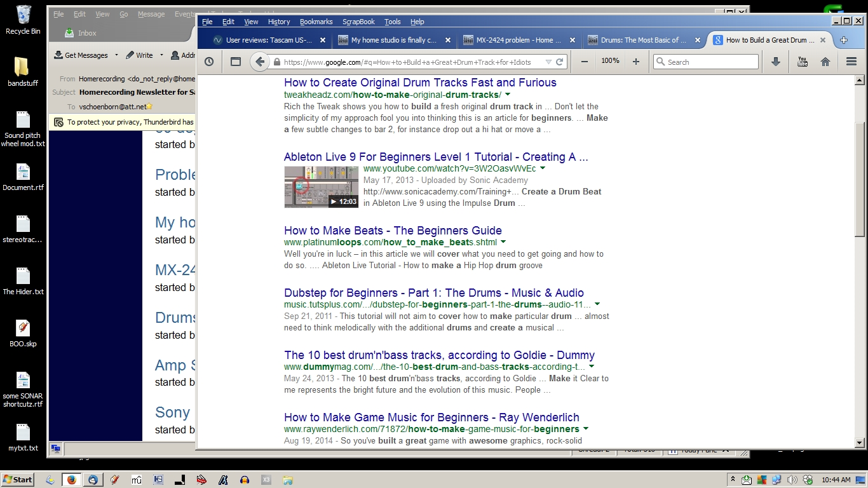Open the Windows Start button
Viewport: 868px width, 488px height.
(18, 480)
